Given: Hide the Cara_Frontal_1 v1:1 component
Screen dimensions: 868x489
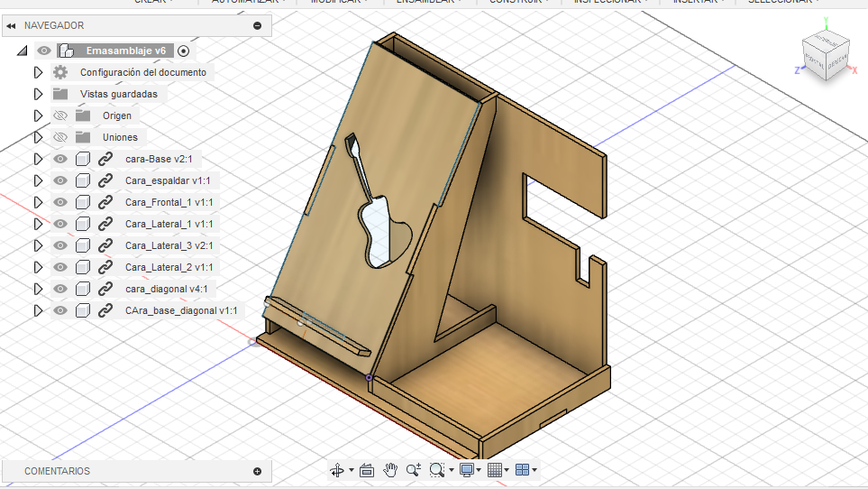Looking at the screenshot, I should coord(60,202).
